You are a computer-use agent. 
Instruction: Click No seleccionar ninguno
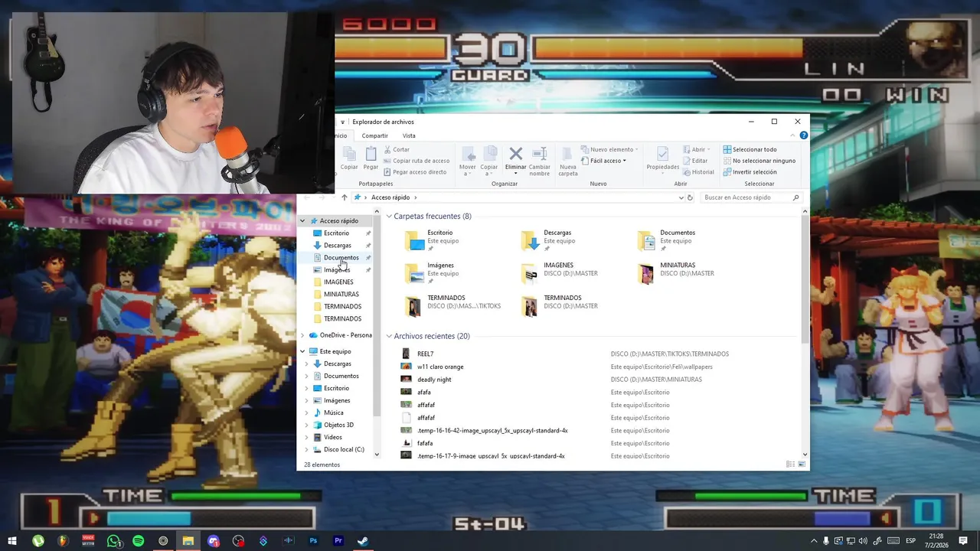tap(759, 161)
